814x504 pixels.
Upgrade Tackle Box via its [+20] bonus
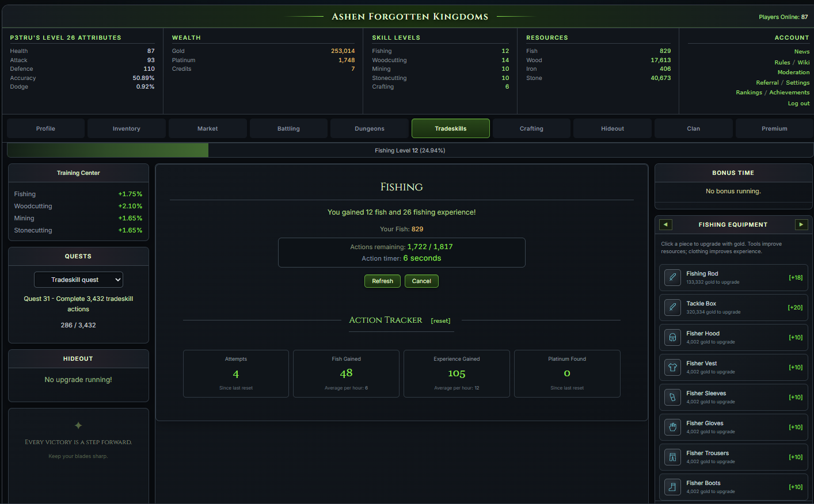click(795, 307)
